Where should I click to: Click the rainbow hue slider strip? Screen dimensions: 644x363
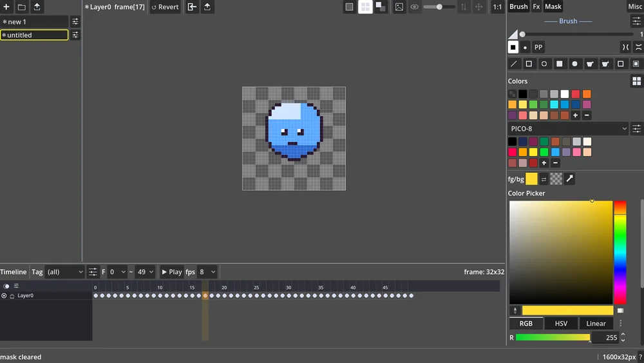coord(620,252)
